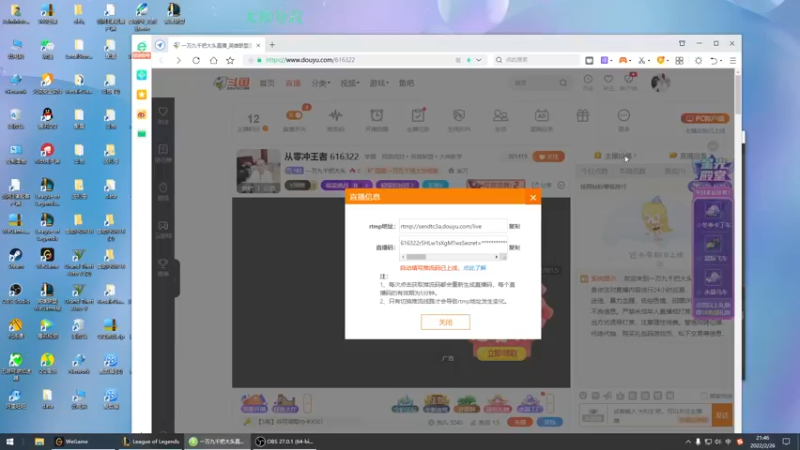
Task: Open the user avatar in Douyu header
Action: 660,82
